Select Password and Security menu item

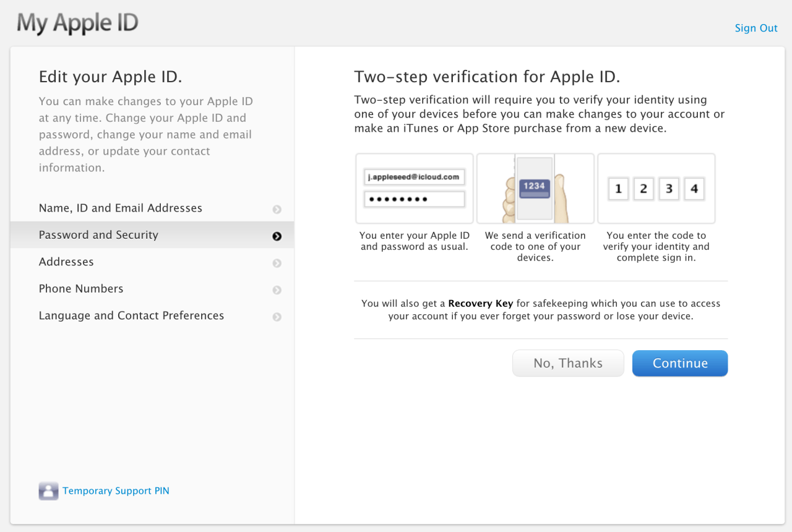coord(98,235)
